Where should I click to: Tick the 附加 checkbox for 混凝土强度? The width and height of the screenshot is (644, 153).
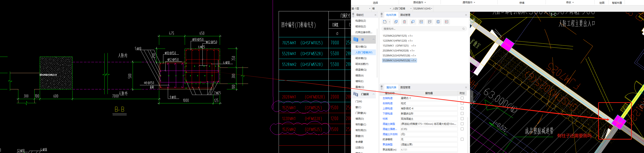tap(462, 129)
